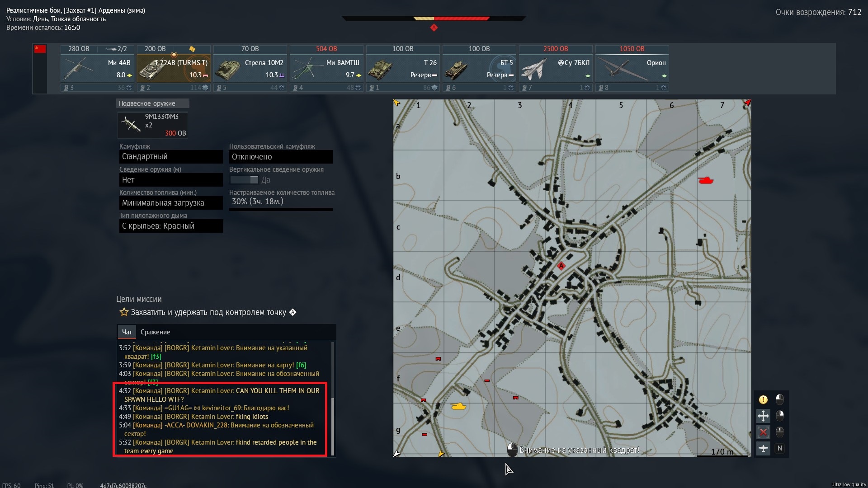Pick the yellow tank spawn marker

point(458,406)
